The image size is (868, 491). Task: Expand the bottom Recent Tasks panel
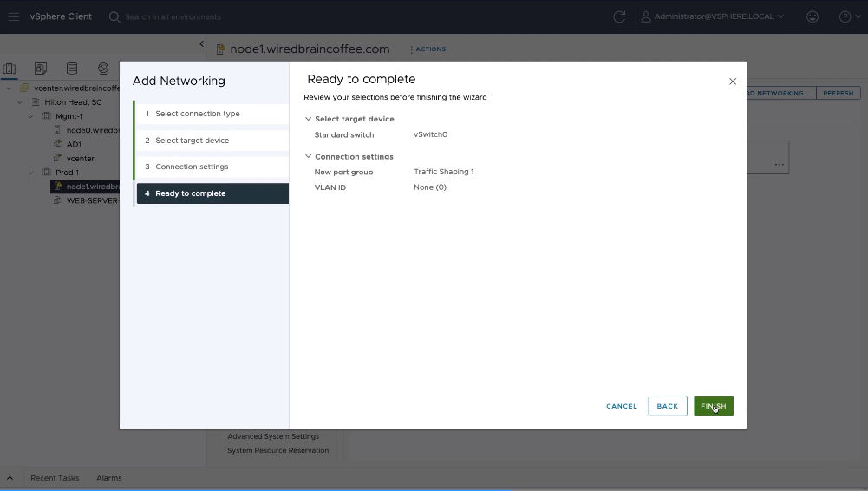point(10,478)
